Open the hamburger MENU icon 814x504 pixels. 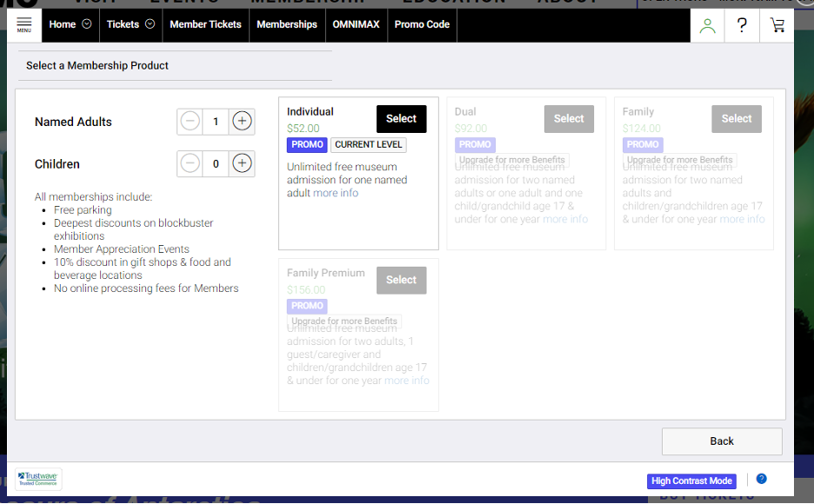23,24
